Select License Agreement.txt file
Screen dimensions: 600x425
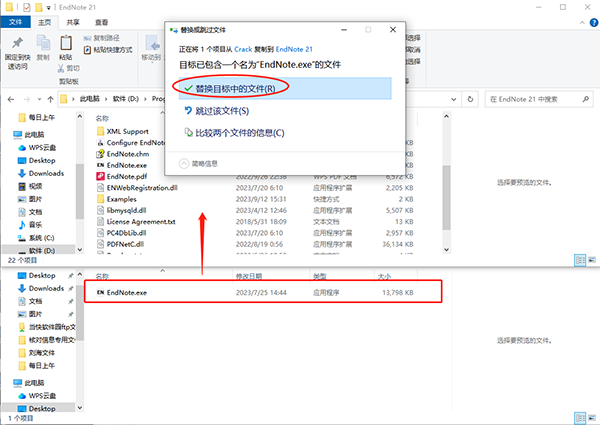pyautogui.click(x=136, y=221)
